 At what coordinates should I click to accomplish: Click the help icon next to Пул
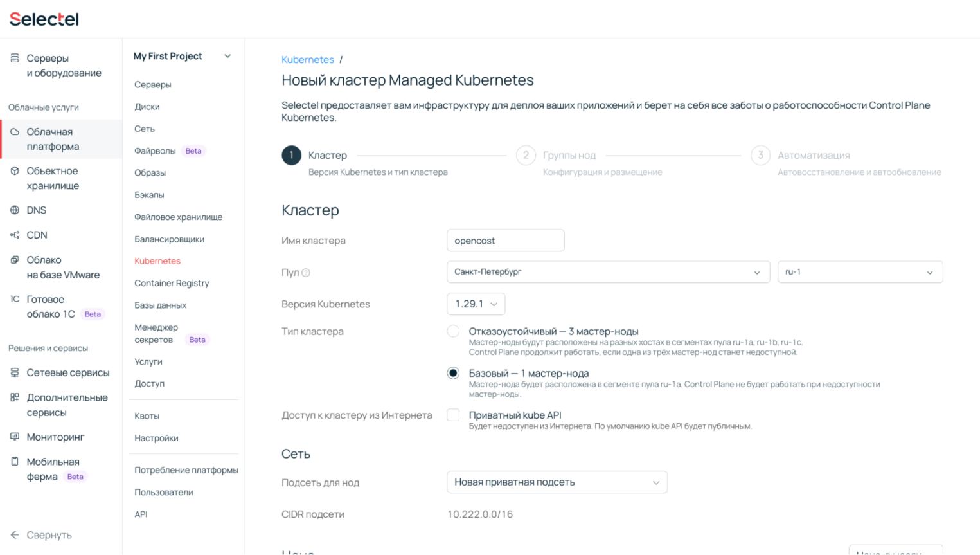tap(306, 273)
